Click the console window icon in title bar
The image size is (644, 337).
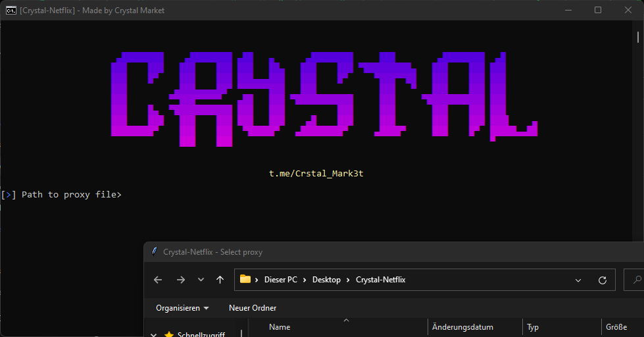pyautogui.click(x=11, y=10)
